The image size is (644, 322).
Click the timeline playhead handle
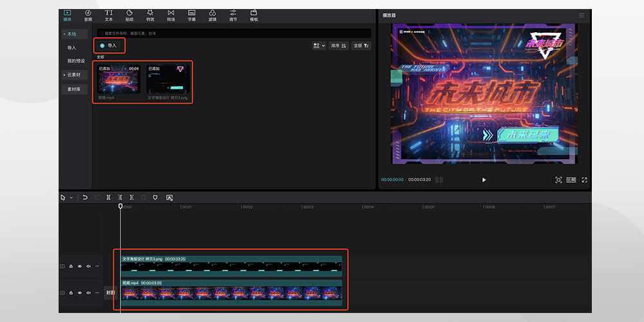coord(120,206)
